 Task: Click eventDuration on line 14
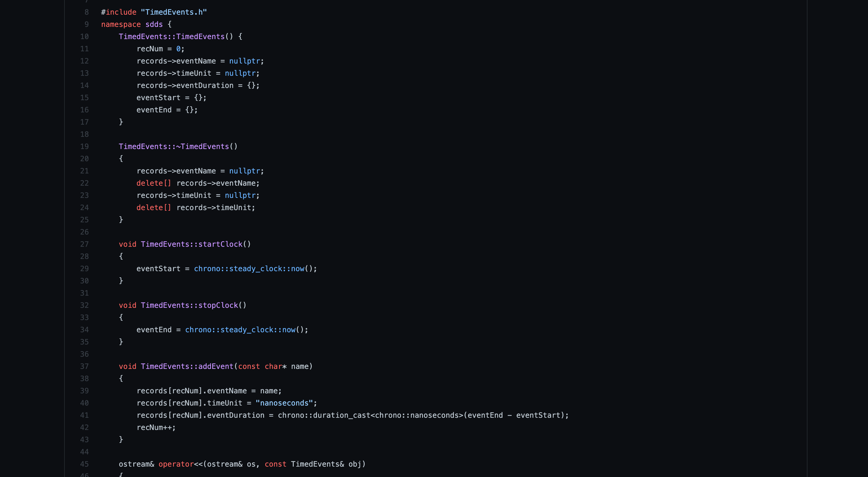pos(204,86)
